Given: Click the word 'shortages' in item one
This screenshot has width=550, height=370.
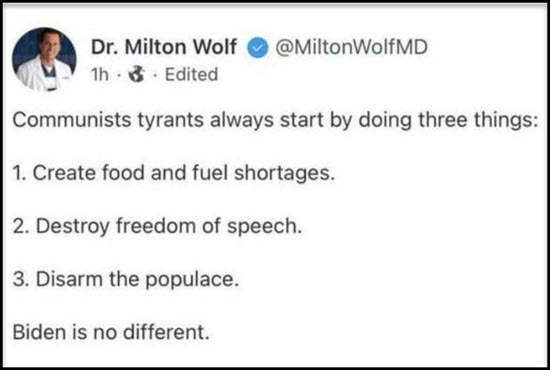Looking at the screenshot, I should pyautogui.click(x=284, y=174).
